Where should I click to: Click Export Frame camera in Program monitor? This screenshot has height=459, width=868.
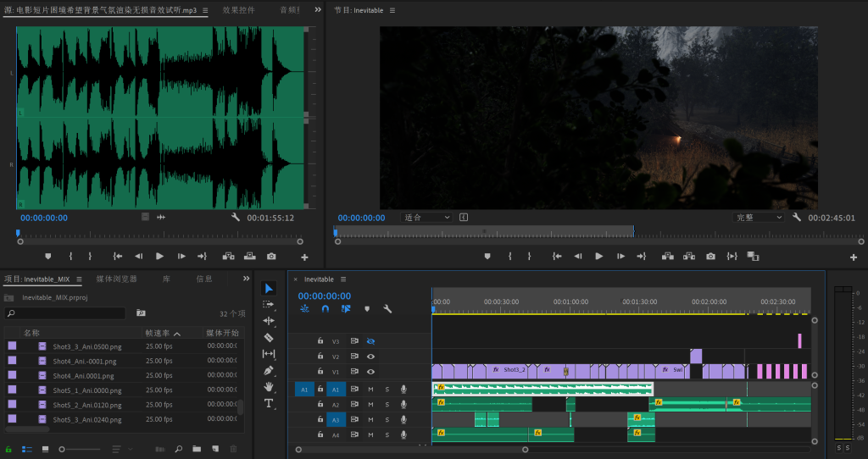click(x=711, y=256)
